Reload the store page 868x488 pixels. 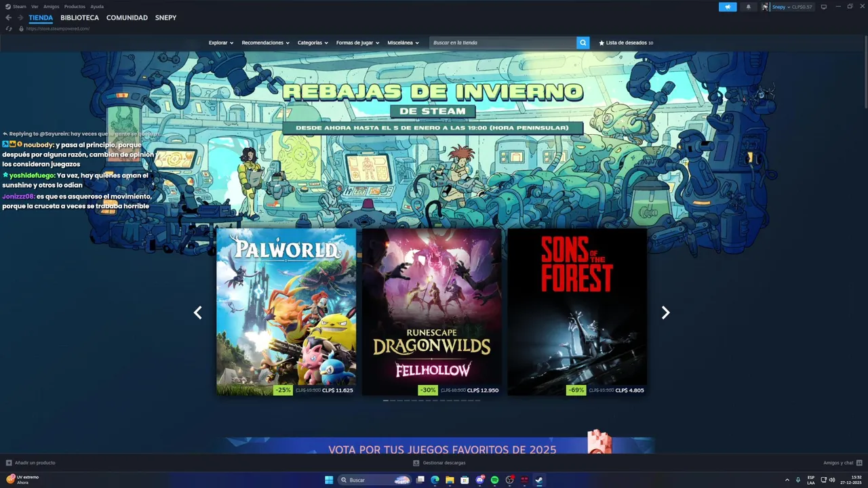click(9, 28)
